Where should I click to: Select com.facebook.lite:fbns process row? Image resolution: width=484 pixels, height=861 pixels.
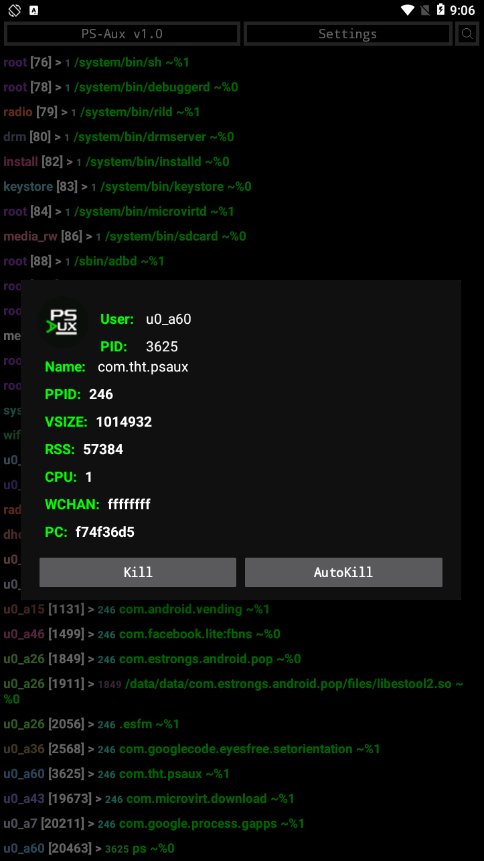[x=142, y=634]
